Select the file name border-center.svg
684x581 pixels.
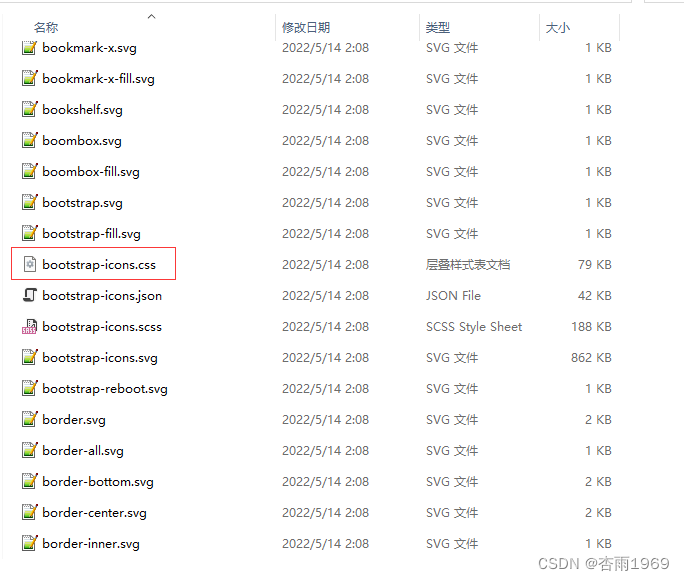(x=95, y=512)
